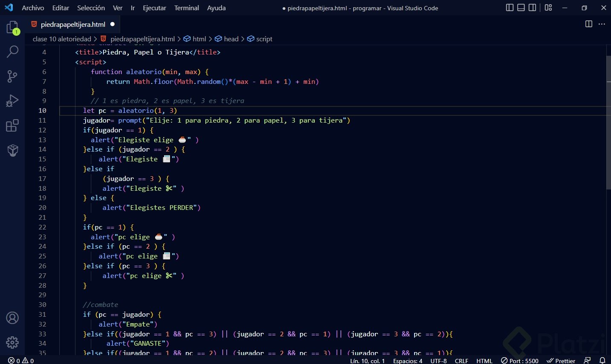Open Source Control view icon
Image resolution: width=611 pixels, height=364 pixels.
12,76
